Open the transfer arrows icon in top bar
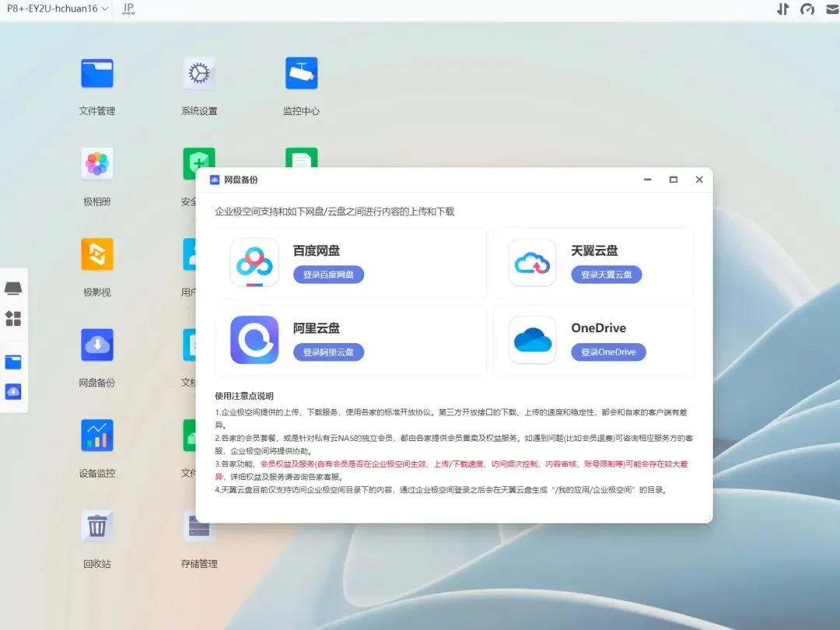840x630 pixels. (782, 9)
